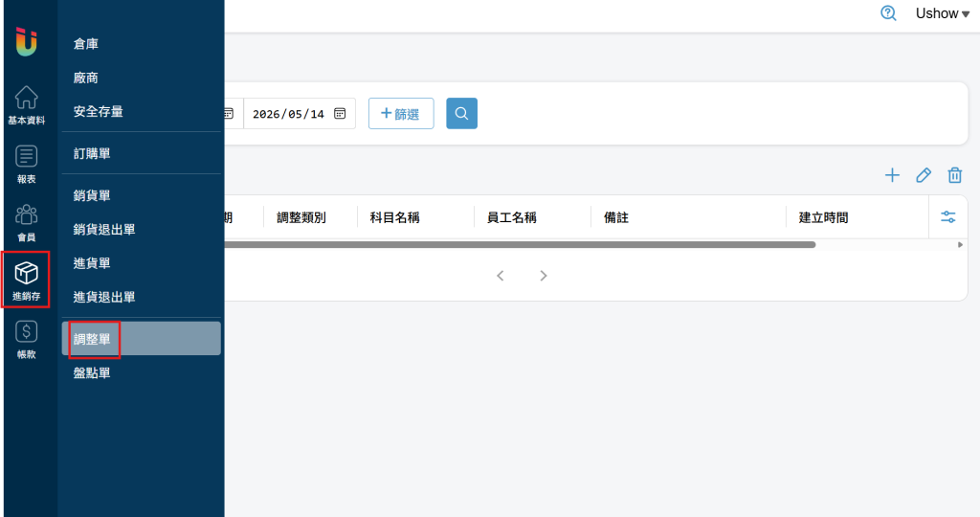980x517 pixels.
Task: Click the 篩選 filter button
Action: pos(401,113)
